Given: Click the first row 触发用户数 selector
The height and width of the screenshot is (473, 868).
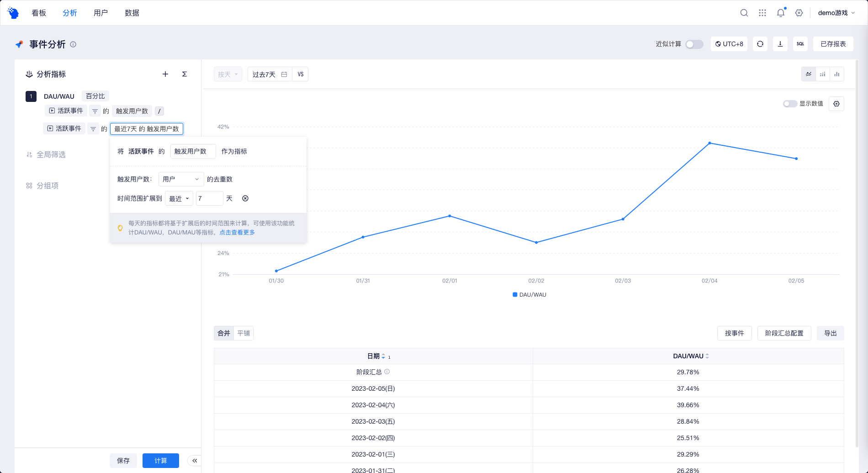Looking at the screenshot, I should click(132, 111).
